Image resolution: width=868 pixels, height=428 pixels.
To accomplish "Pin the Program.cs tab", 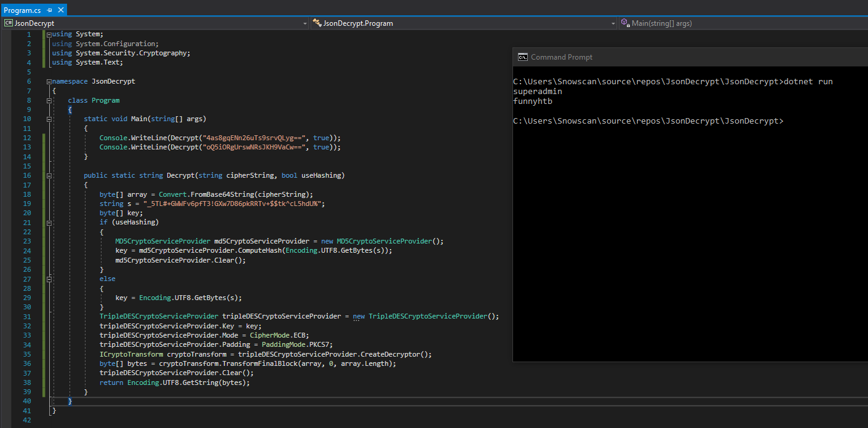I will click(x=49, y=10).
